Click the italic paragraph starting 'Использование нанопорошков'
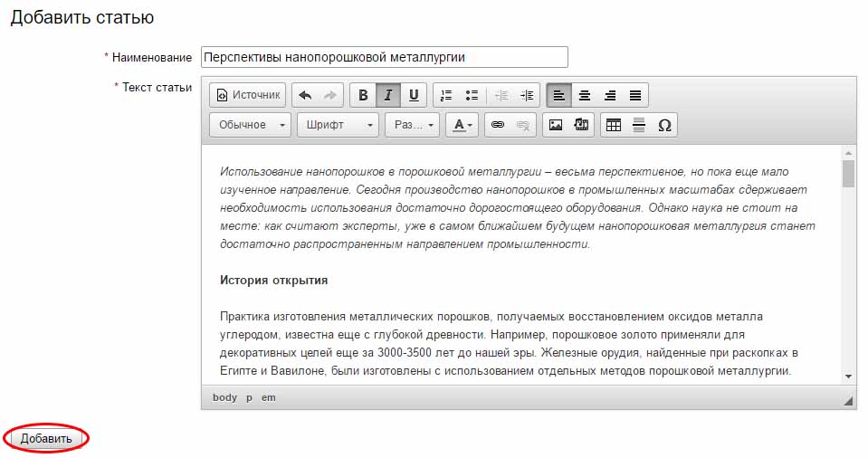 (518, 207)
